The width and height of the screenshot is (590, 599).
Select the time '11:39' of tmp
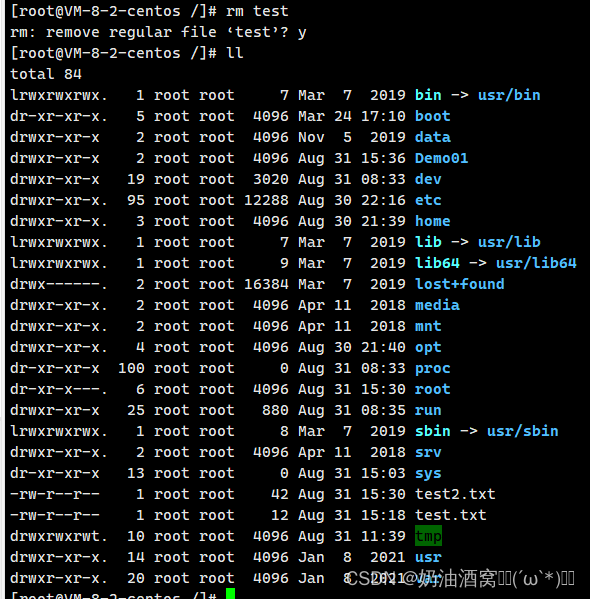383,536
